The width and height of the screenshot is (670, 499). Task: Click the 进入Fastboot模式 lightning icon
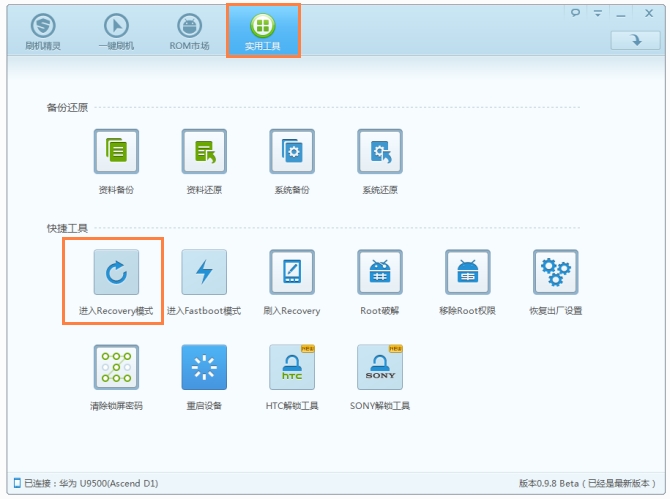204,272
